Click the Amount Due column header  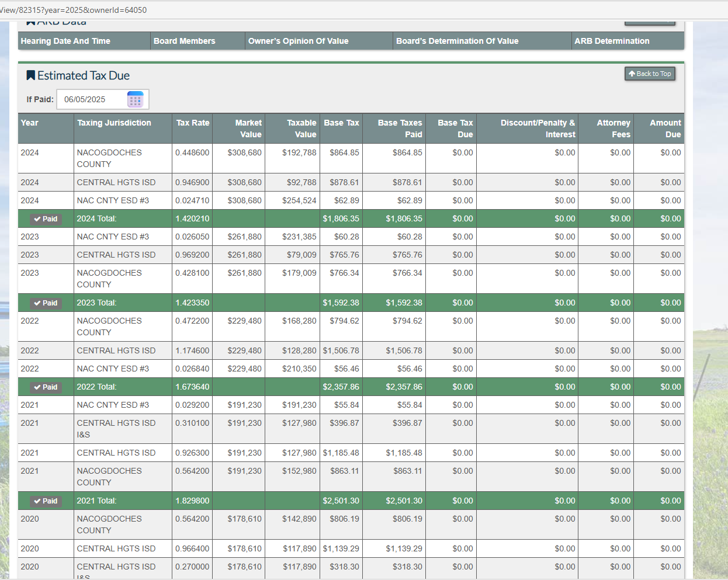(x=665, y=128)
